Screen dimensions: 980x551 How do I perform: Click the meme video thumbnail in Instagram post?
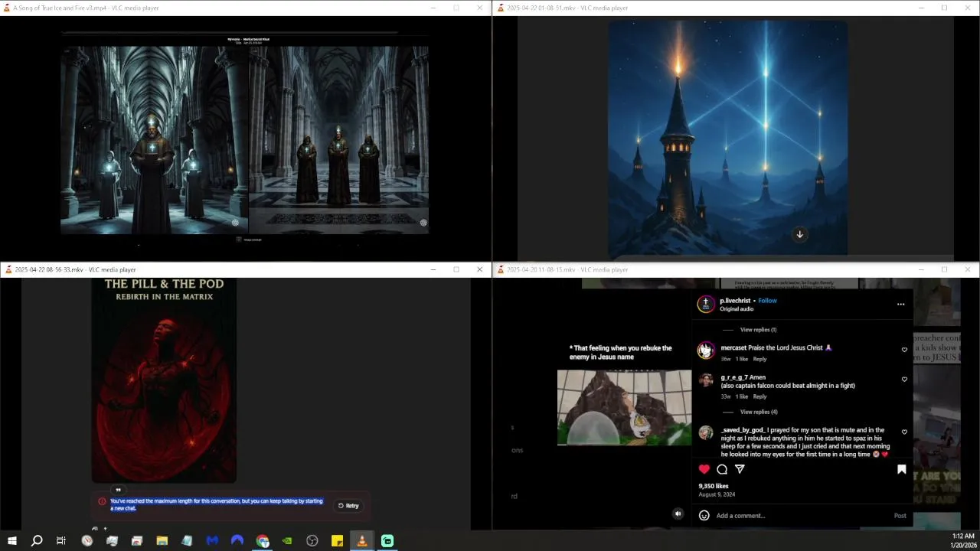(624, 407)
